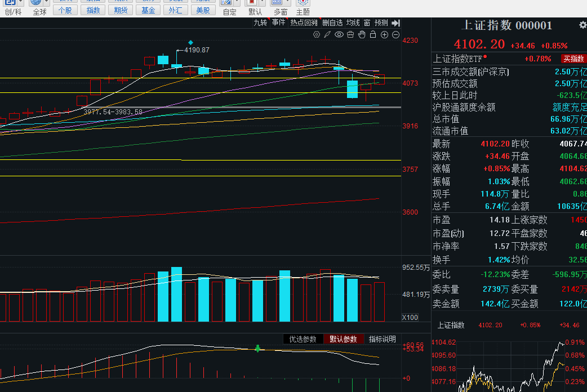The height and width of the screenshot is (392, 587).
Task: Collapse side panel with arrow-bar icon
Action: click(x=395, y=23)
